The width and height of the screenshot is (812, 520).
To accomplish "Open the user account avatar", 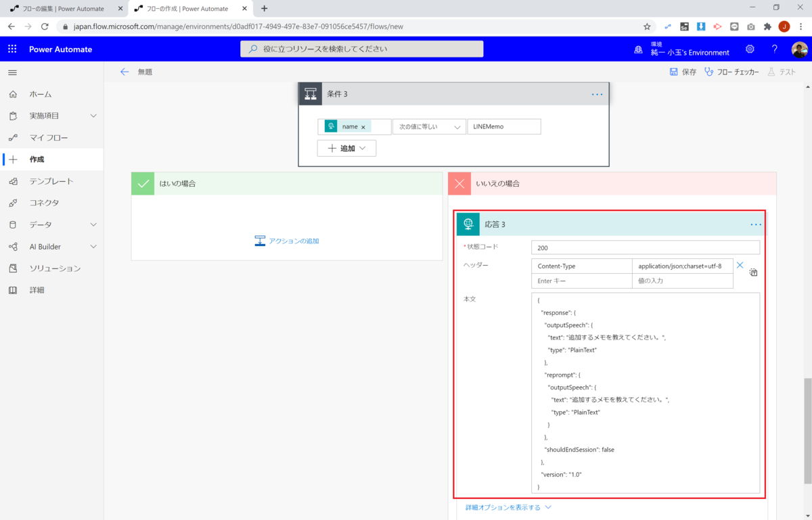I will pos(799,49).
